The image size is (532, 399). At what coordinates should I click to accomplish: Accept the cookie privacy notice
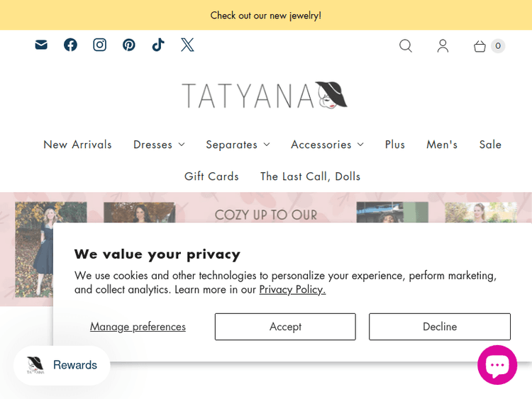coord(285,327)
